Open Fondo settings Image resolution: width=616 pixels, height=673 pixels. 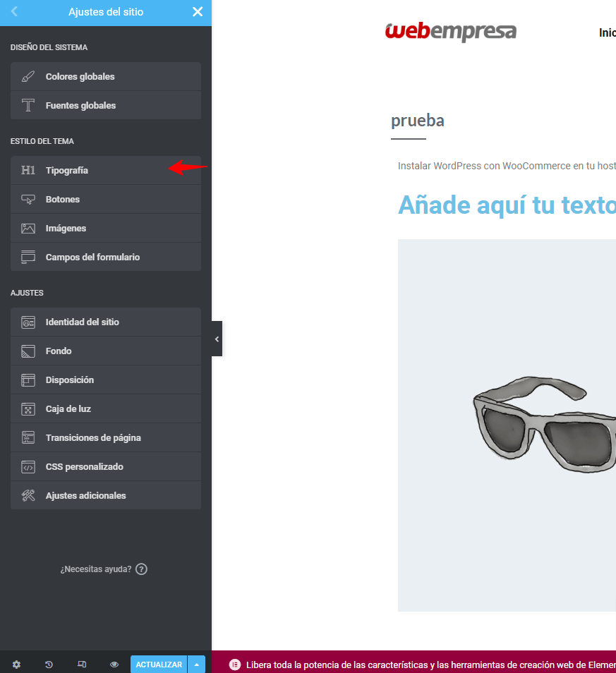(x=106, y=351)
